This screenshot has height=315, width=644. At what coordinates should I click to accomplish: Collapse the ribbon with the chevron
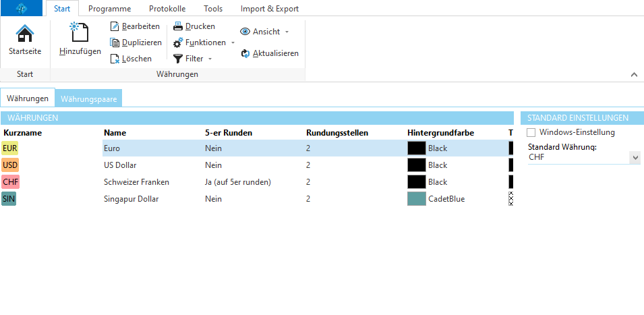pos(633,74)
